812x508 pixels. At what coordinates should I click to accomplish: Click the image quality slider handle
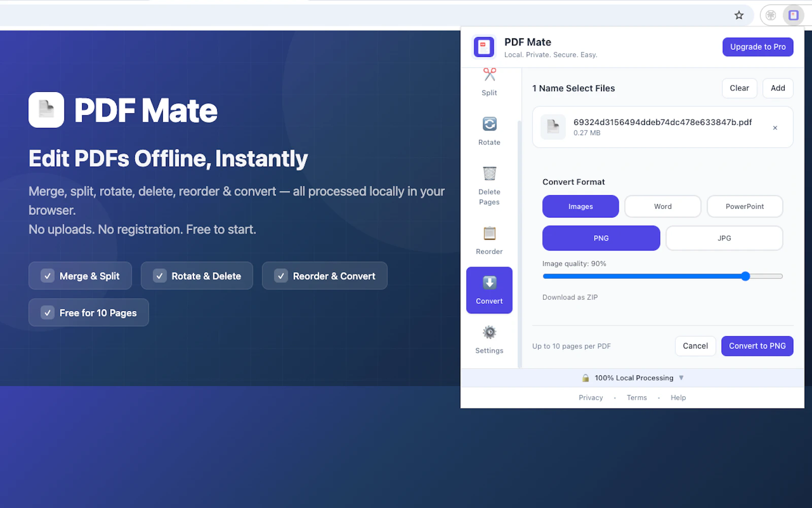(x=745, y=276)
